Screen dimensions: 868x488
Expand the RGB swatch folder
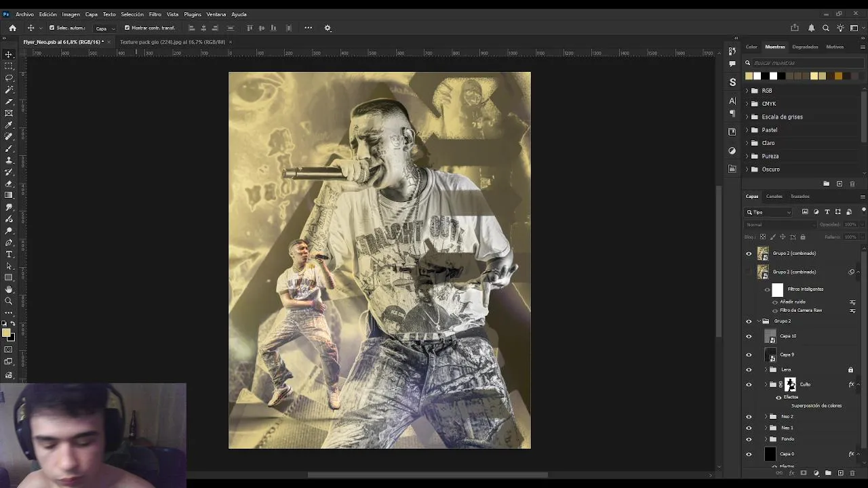pyautogui.click(x=747, y=90)
